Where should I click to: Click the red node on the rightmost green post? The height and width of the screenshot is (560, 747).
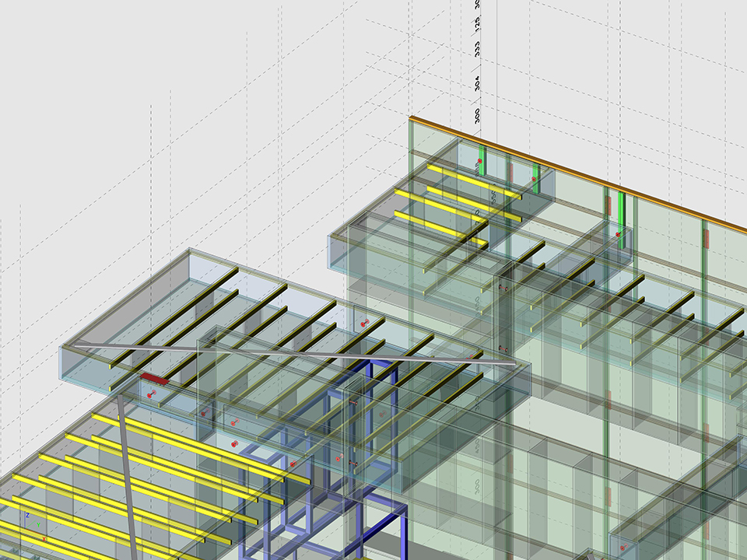coord(619,233)
